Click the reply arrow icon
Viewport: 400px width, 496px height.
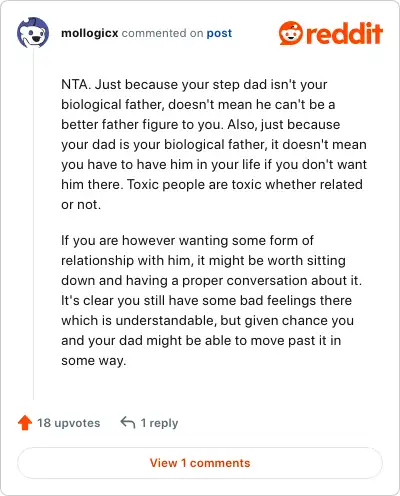[x=128, y=422]
